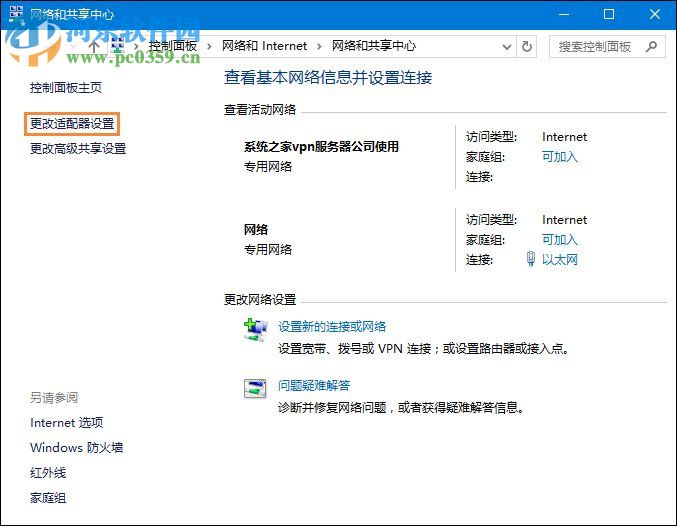Open 更改适配器设置 in the sidebar
Screen dimensions: 677x526
tap(72, 124)
